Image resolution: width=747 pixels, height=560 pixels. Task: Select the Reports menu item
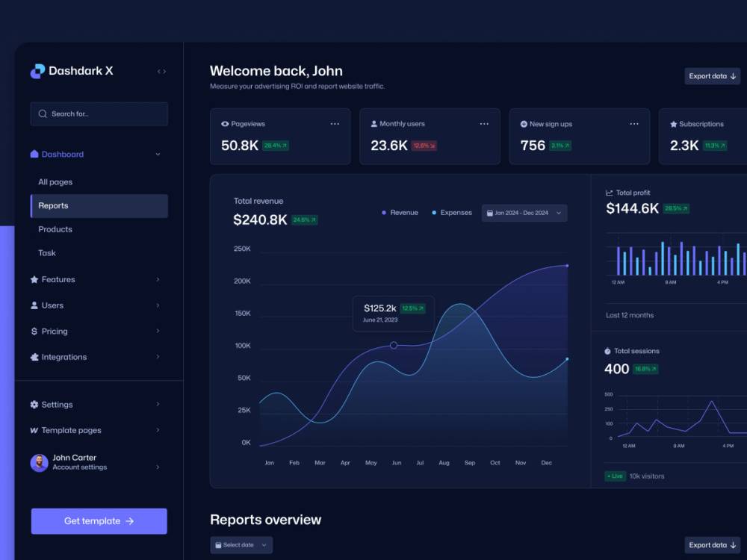99,206
